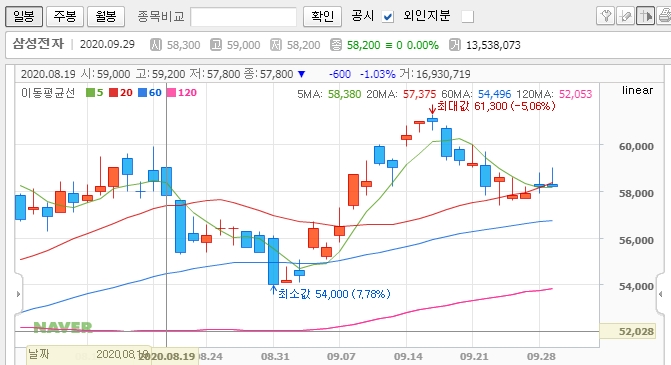The image size is (671, 365).
Task: Switch to the 주봉 weekly chart tab
Action: (65, 16)
